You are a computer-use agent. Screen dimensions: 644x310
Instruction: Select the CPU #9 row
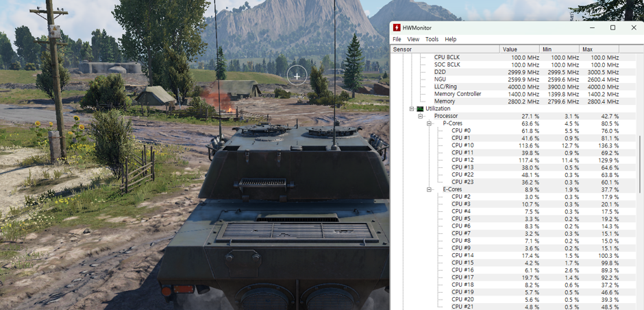[513, 248]
